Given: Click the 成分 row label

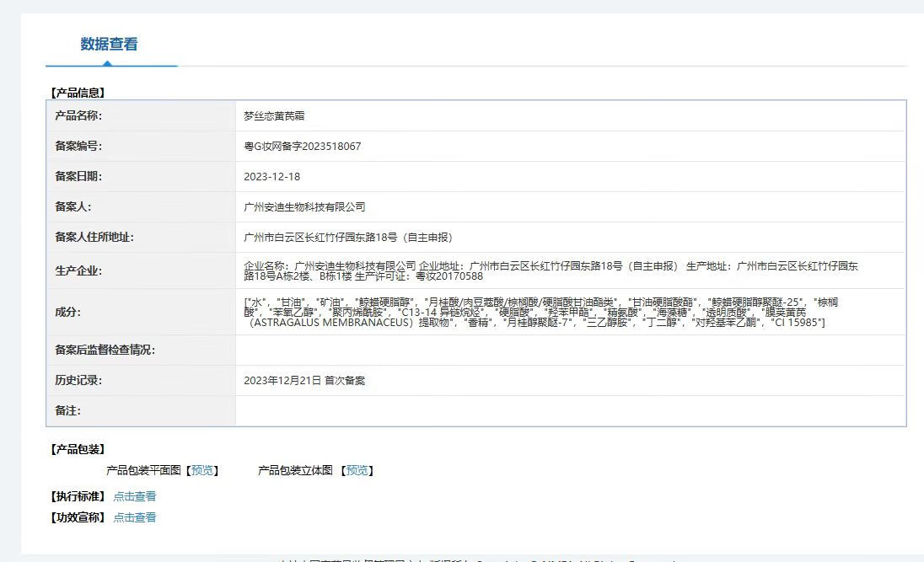Looking at the screenshot, I should (x=67, y=312).
